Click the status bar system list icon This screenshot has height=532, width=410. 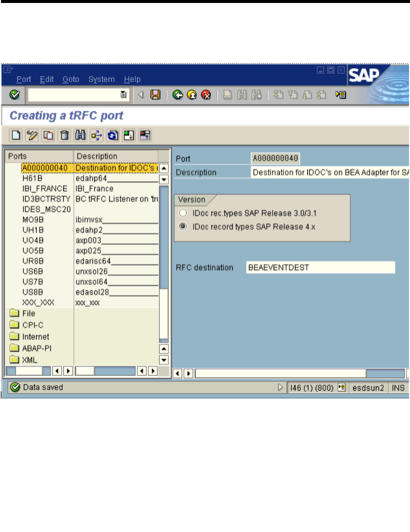tap(341, 387)
